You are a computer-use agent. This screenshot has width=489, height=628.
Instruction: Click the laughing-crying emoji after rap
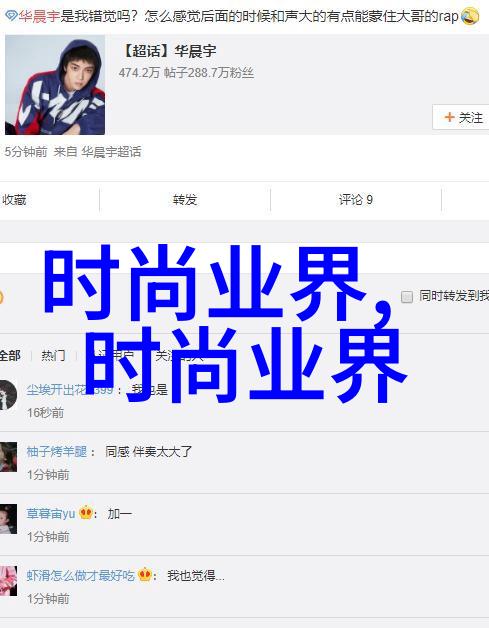pos(470,17)
